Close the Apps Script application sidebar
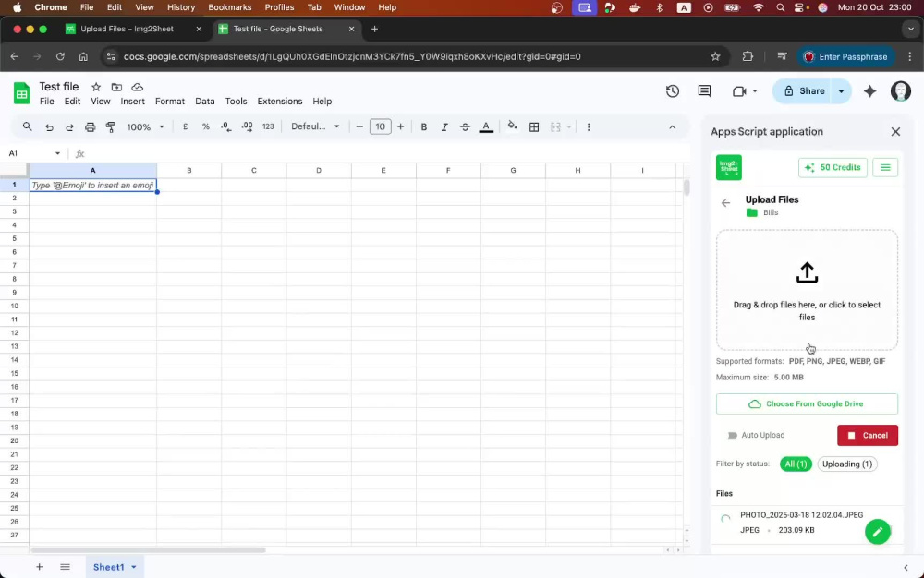Viewport: 924px width, 578px height. tap(895, 132)
